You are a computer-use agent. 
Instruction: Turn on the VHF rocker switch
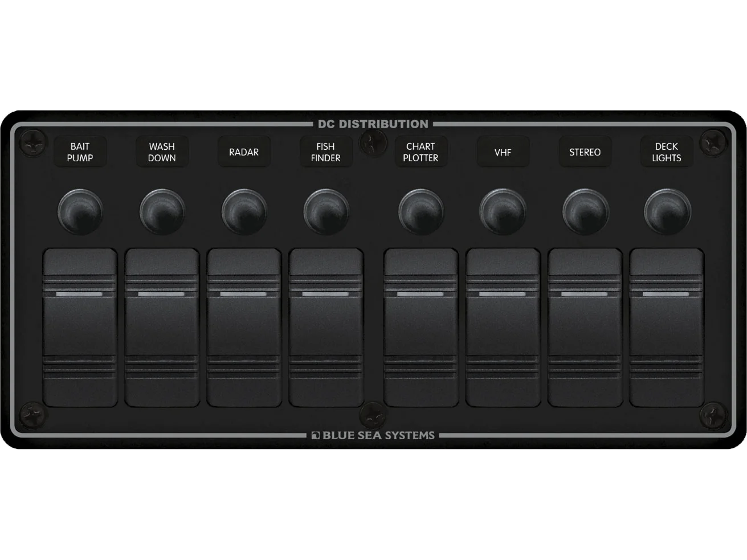[503, 328]
